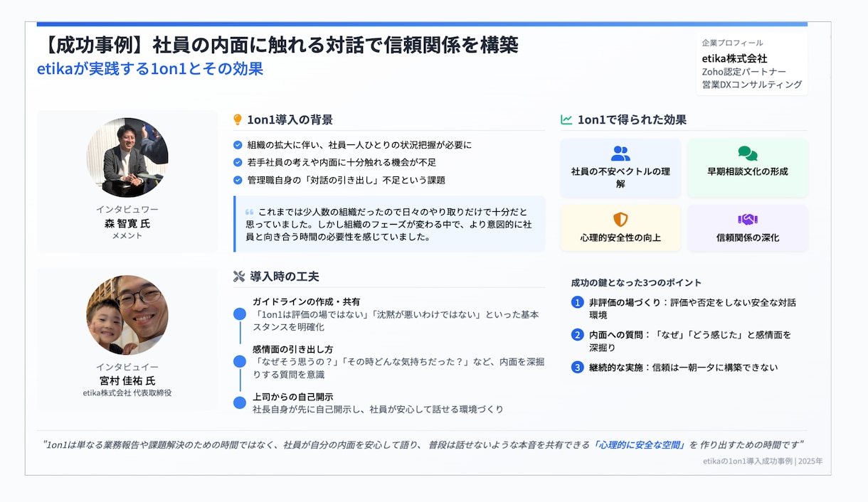Click the bullet text 組織の拡大に伴い、社員一人ひとりの状況把握が必要に
This screenshot has width=868, height=502.
359,145
